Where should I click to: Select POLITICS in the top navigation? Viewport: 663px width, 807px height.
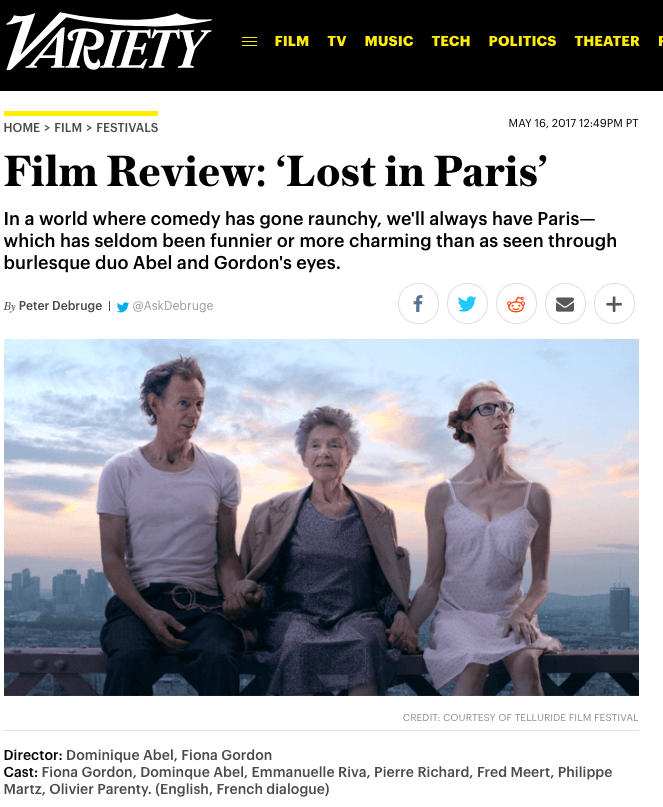[522, 41]
